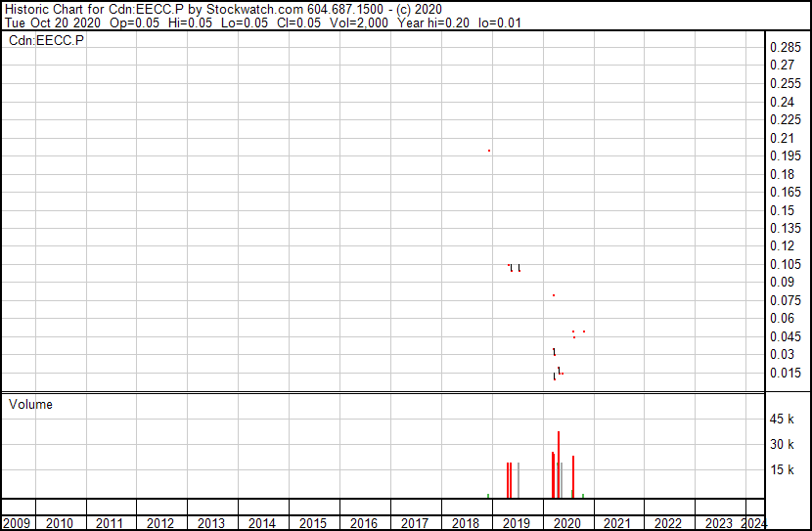812x531 pixels.
Task: Click the 0.135 price axis label
Action: [785, 228]
